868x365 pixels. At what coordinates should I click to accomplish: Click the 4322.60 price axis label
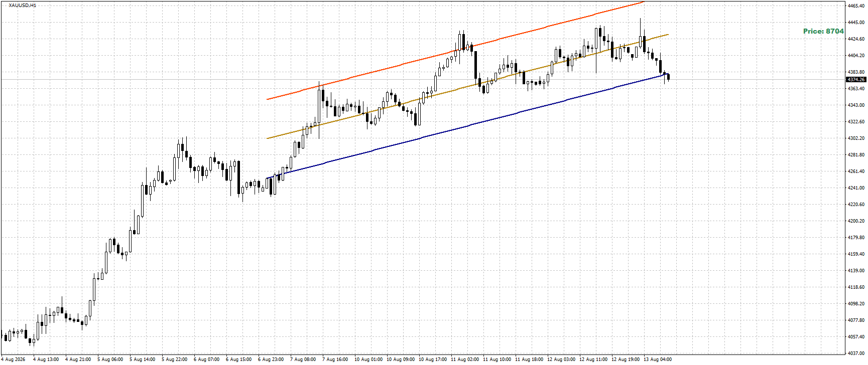click(856, 122)
